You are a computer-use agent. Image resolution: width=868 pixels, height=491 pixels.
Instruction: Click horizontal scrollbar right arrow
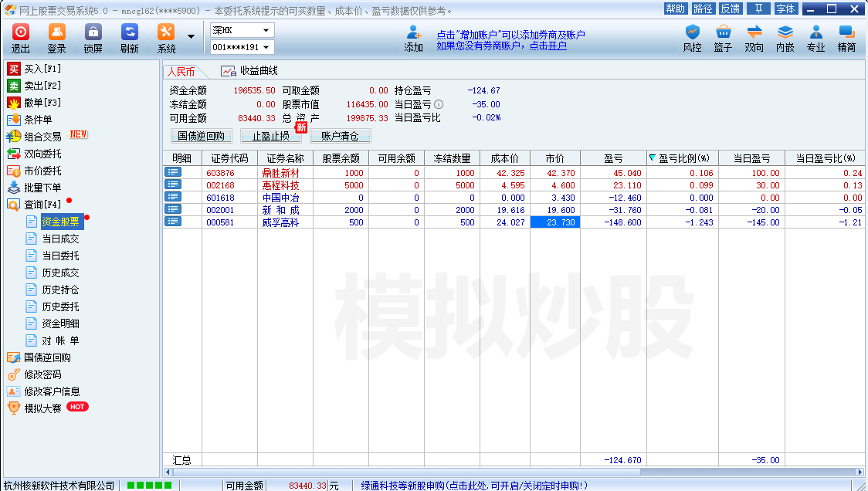[x=860, y=472]
